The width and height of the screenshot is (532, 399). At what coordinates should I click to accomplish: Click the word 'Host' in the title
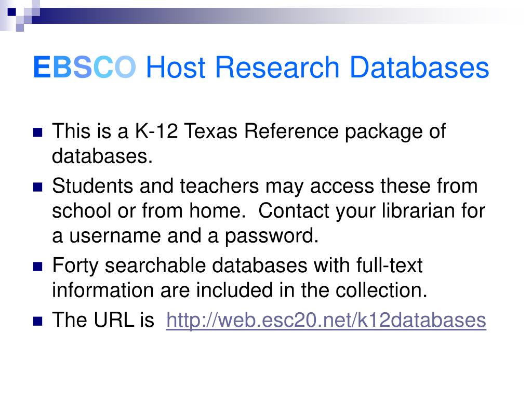click(176, 67)
